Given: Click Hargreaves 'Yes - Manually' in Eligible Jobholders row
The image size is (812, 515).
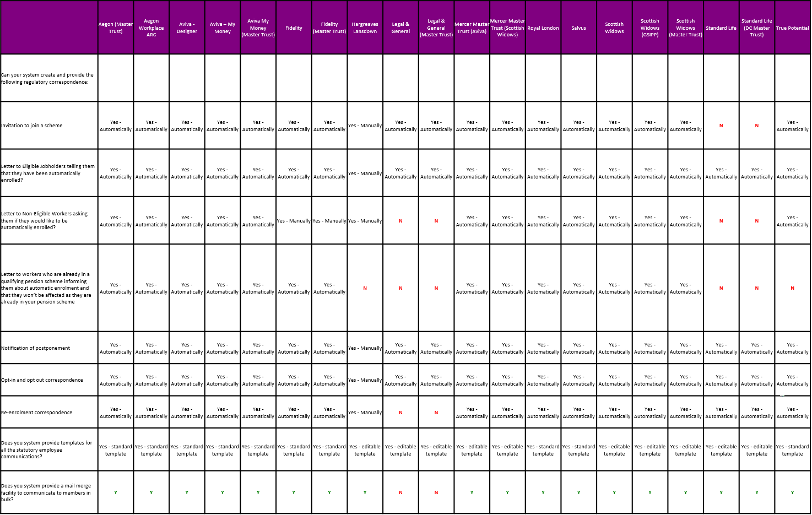Looking at the screenshot, I should [365, 174].
